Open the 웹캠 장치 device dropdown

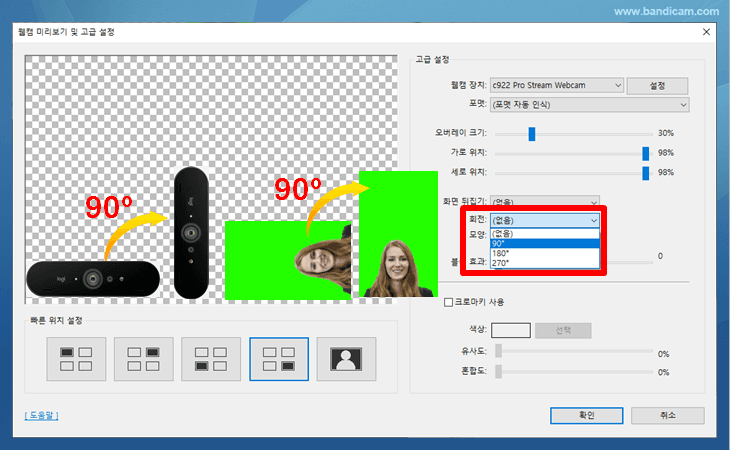click(550, 86)
